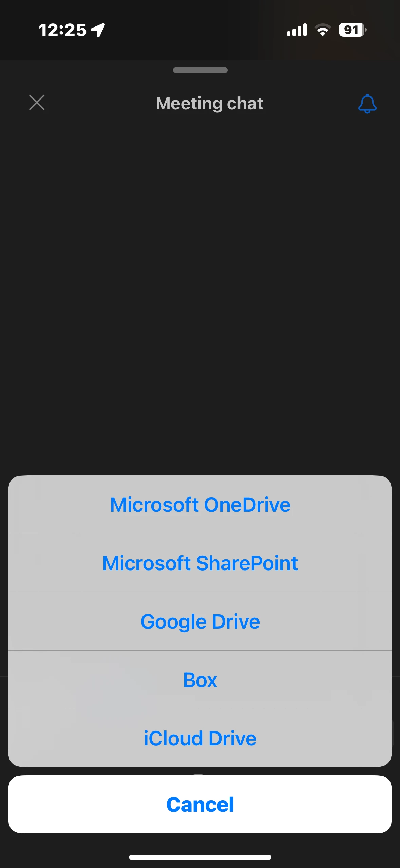The image size is (400, 868).
Task: Tap the cellular signal bars icon
Action: [x=297, y=30]
